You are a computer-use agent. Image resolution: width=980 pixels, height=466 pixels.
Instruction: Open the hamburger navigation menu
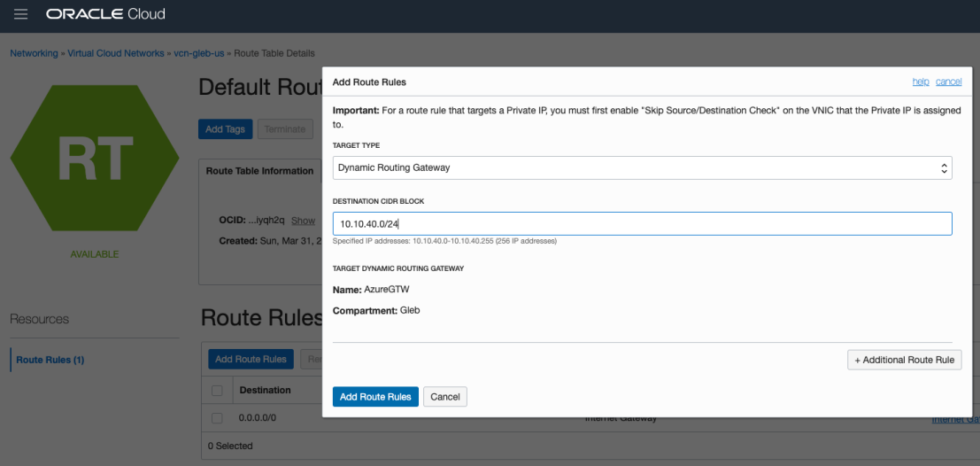click(21, 15)
